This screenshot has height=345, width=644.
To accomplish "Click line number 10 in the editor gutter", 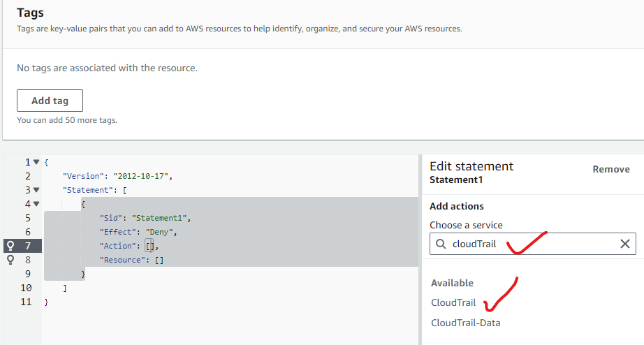I will tap(25, 288).
